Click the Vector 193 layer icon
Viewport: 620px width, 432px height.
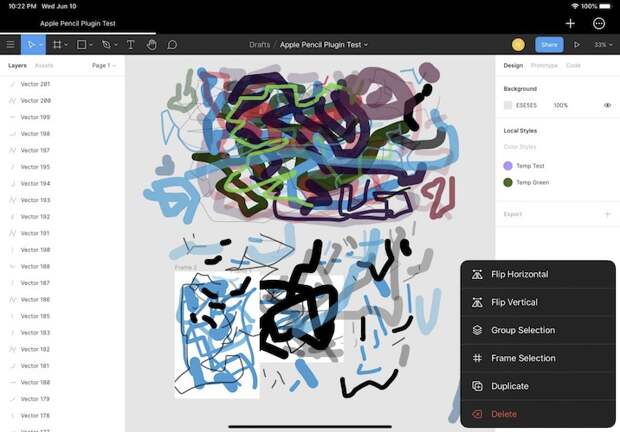point(13,200)
